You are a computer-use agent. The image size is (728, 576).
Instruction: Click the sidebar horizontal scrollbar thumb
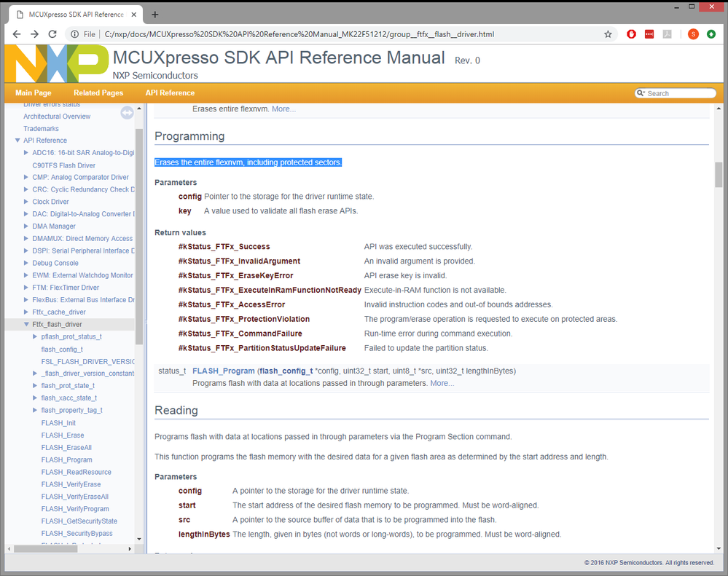click(x=45, y=548)
